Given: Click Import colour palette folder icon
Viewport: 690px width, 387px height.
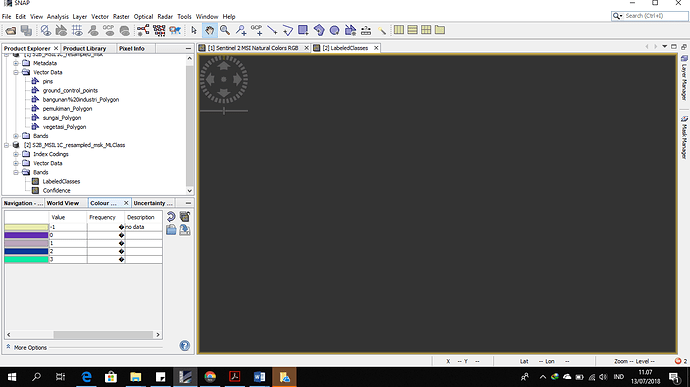Looking at the screenshot, I should click(171, 230).
